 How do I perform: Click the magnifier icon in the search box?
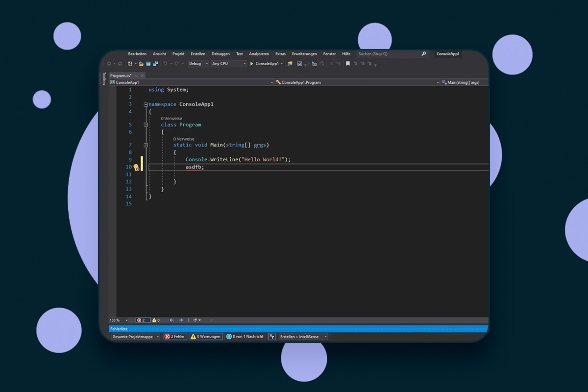click(424, 54)
